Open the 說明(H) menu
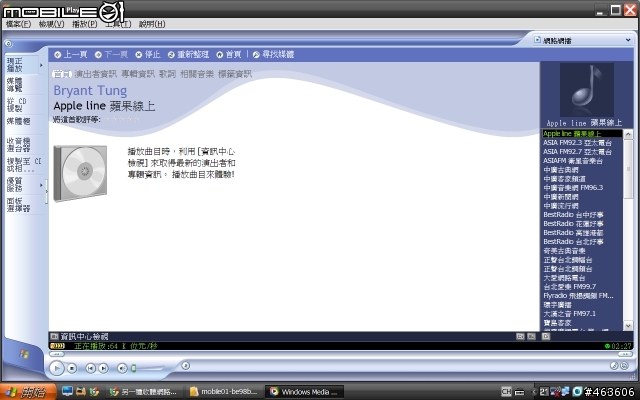 152,24
